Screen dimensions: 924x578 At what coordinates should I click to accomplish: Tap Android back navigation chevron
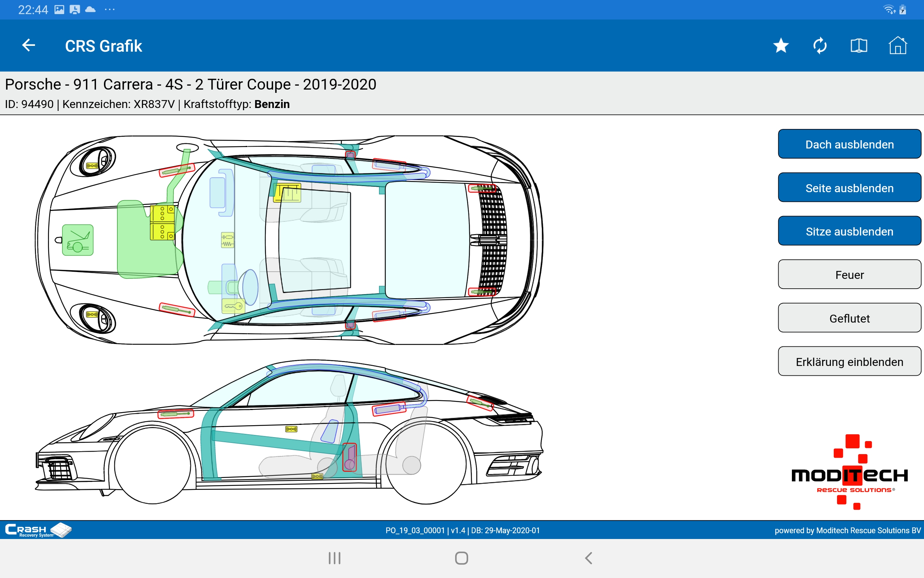tap(589, 558)
